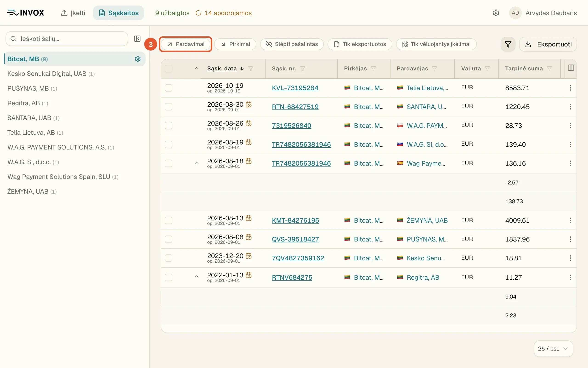The height and width of the screenshot is (368, 588).
Task: Open row menu for KMT-84276195
Action: pyautogui.click(x=570, y=220)
